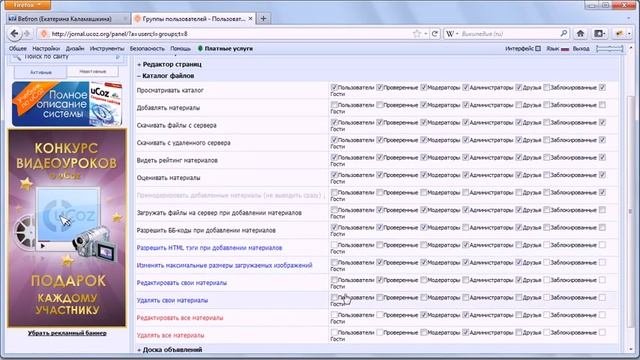Toggle Гости for Оценивать материалы
Image resolution: width=640 pixels, height=360 pixels.
pyautogui.click(x=602, y=175)
